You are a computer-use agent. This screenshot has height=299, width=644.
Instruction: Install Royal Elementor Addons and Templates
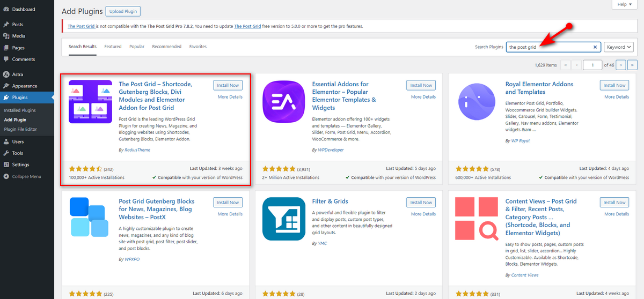pyautogui.click(x=614, y=85)
